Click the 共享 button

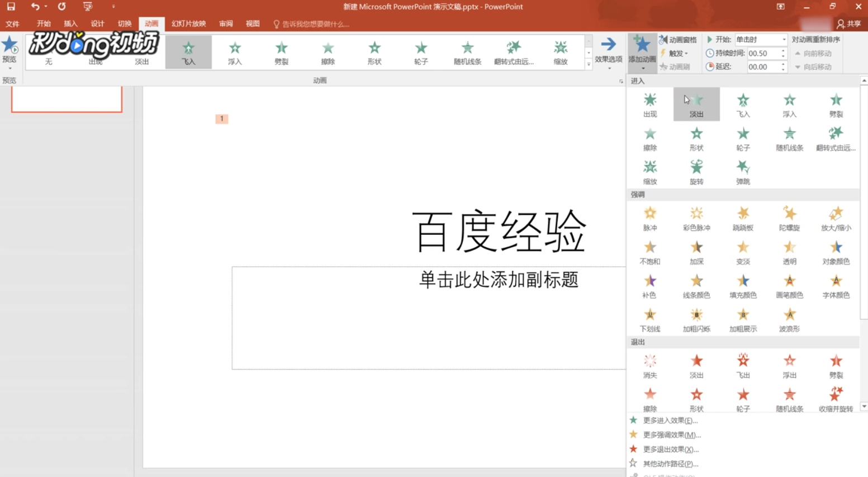point(848,24)
